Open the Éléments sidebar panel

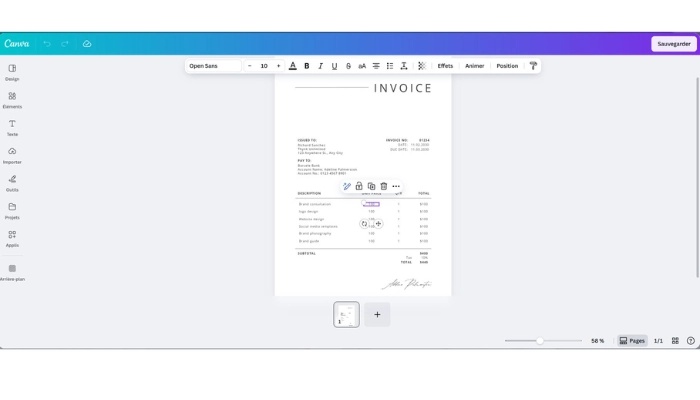click(12, 100)
